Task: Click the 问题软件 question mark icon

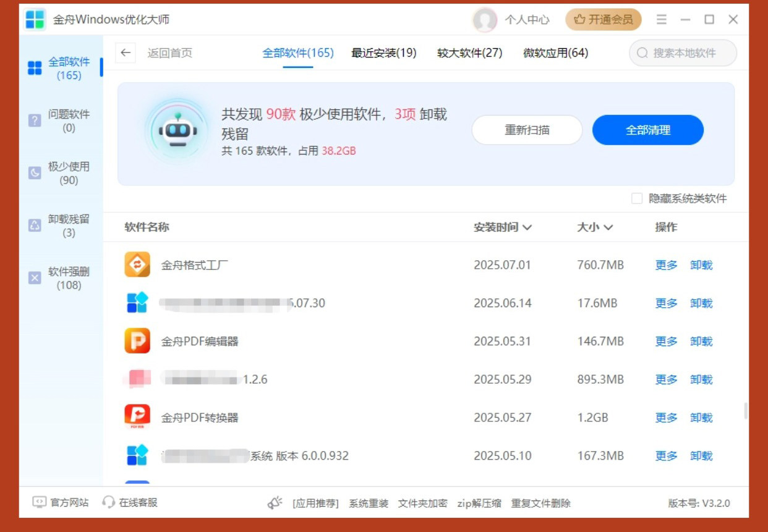Action: tap(35, 120)
